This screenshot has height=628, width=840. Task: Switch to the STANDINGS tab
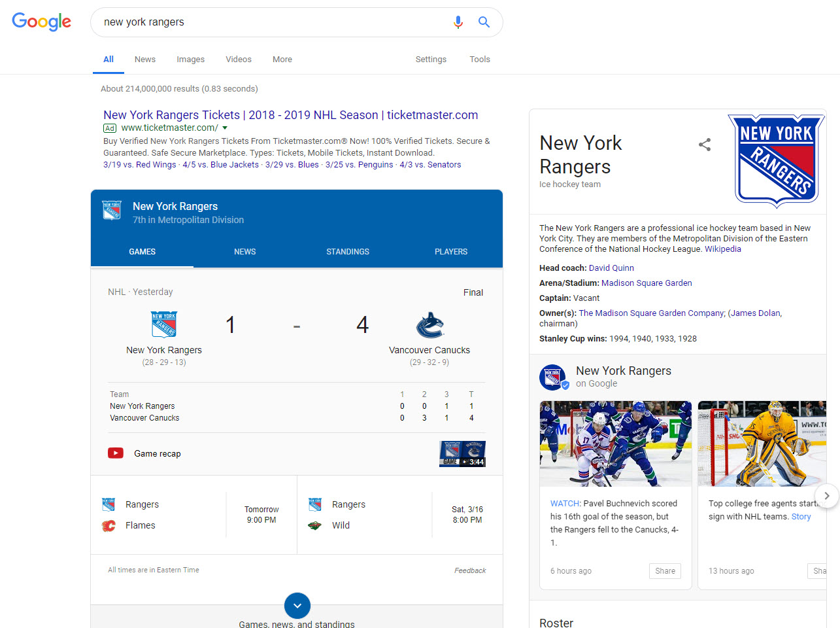(x=348, y=252)
